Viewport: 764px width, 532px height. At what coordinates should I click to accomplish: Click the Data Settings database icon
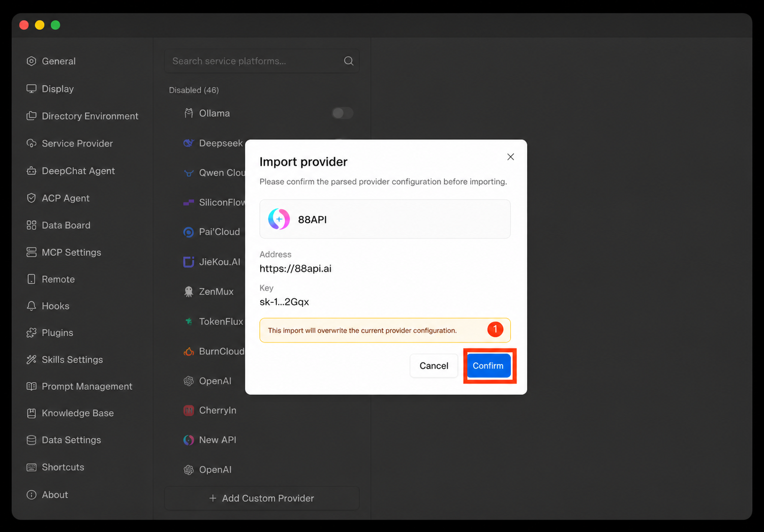point(32,440)
